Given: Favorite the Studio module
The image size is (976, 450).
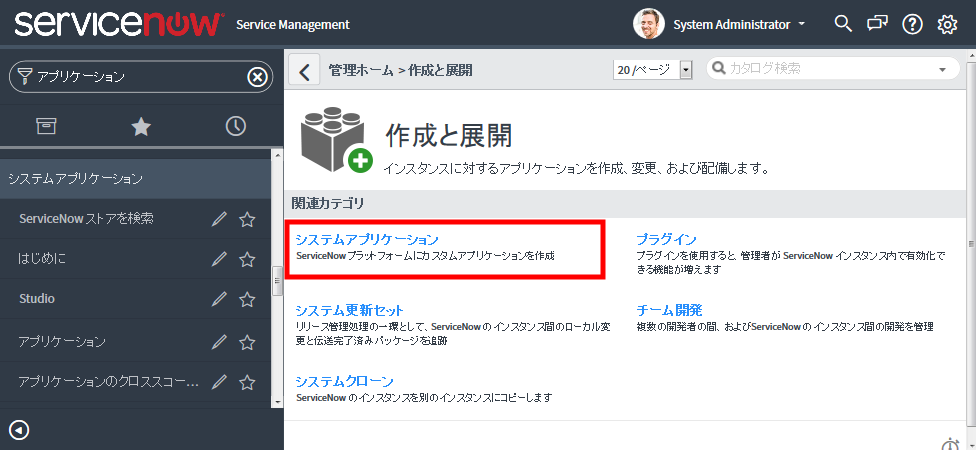Looking at the screenshot, I should point(248,299).
